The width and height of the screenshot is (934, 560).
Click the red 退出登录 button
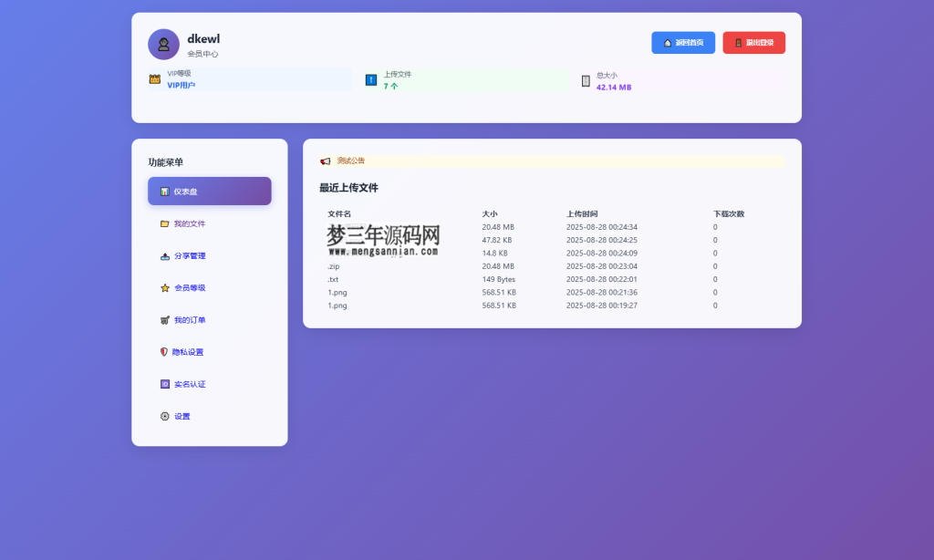tap(753, 42)
